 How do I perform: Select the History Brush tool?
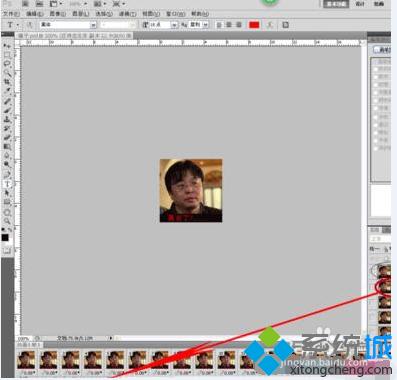pos(7,128)
